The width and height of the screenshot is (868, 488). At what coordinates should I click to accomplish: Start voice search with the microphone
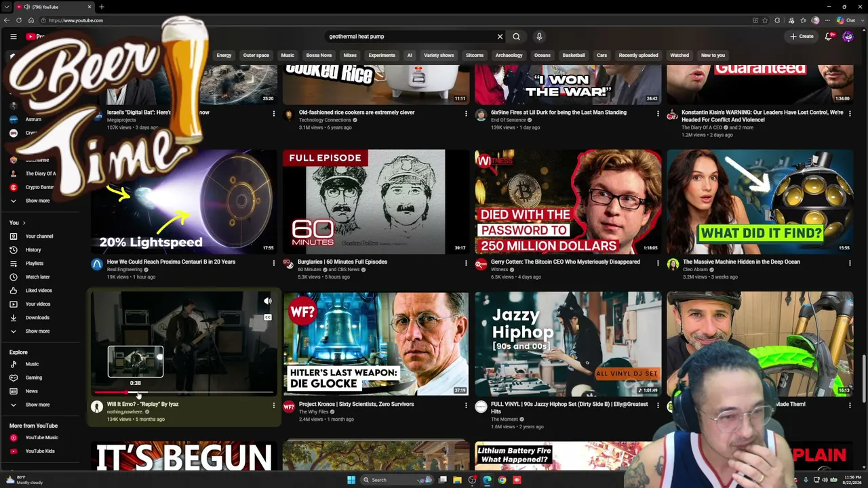[x=539, y=37]
